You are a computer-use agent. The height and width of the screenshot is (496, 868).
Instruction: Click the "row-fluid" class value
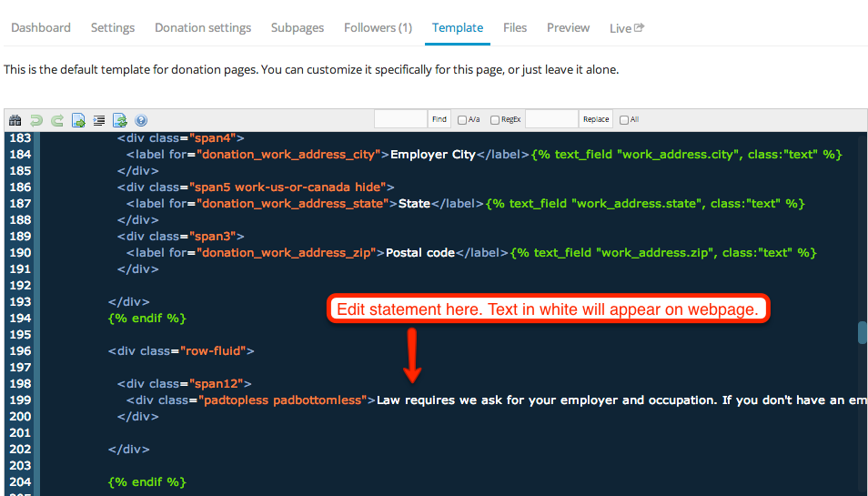213,351
